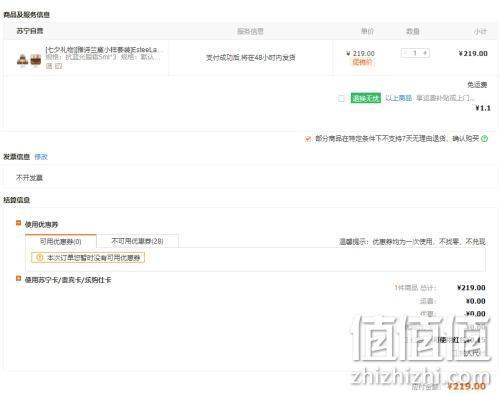The height and width of the screenshot is (394, 500).
Task: Click the green 退换无忧 badge
Action: click(365, 98)
